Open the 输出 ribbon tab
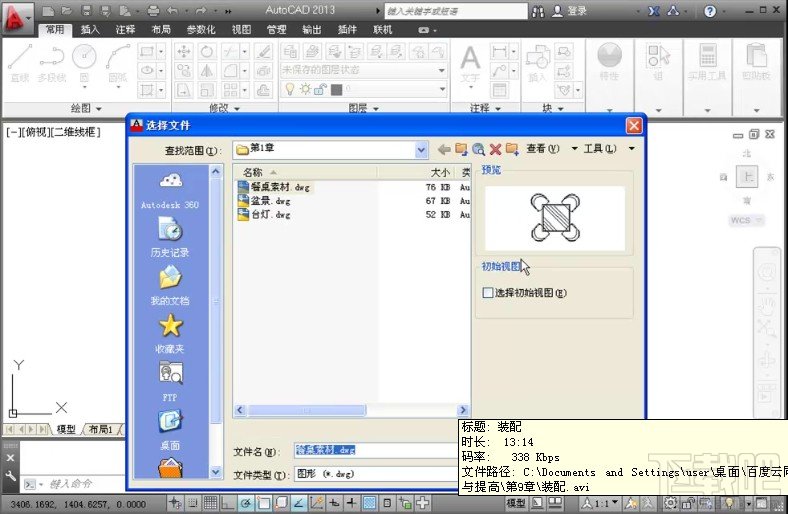 [312, 30]
